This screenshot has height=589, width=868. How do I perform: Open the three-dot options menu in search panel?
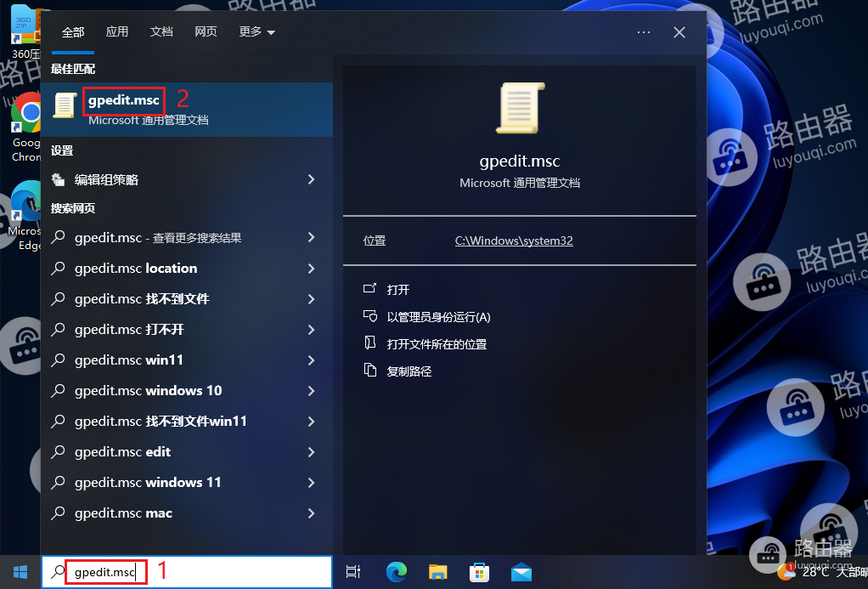(644, 32)
